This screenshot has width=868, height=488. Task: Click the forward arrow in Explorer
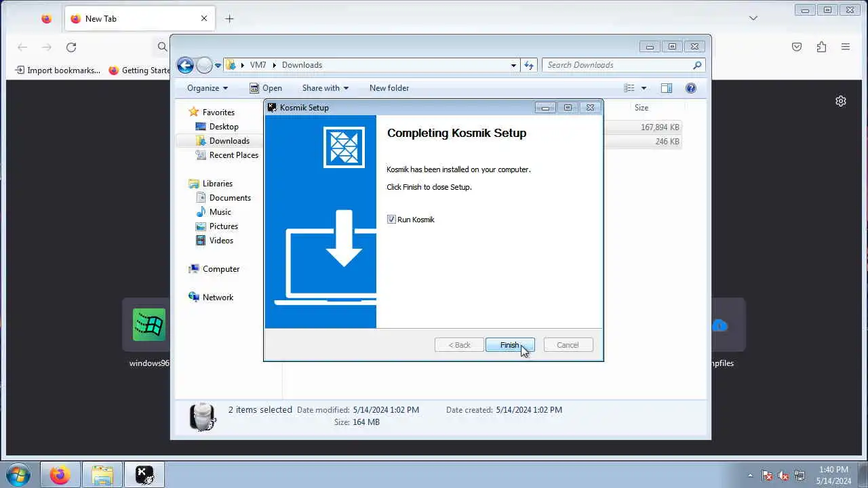[204, 65]
